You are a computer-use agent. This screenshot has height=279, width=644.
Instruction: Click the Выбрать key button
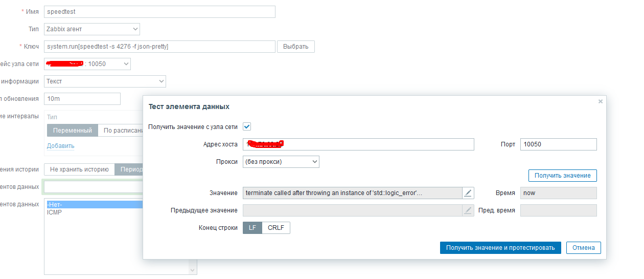[x=295, y=47]
